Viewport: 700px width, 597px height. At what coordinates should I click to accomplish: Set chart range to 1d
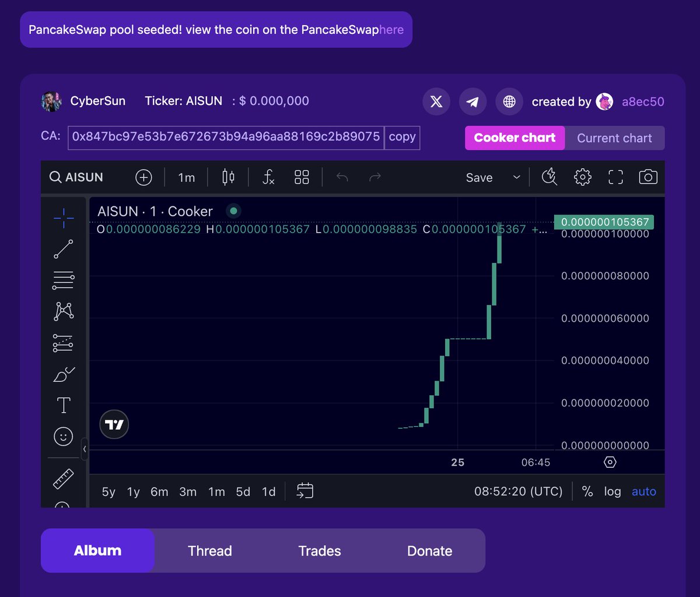268,491
